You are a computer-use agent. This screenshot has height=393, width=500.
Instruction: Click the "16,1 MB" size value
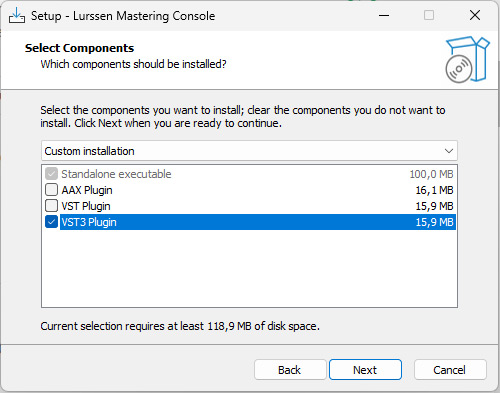(x=434, y=190)
